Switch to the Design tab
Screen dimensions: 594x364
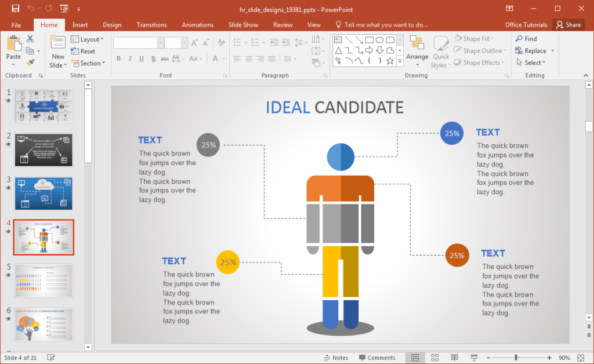112,24
